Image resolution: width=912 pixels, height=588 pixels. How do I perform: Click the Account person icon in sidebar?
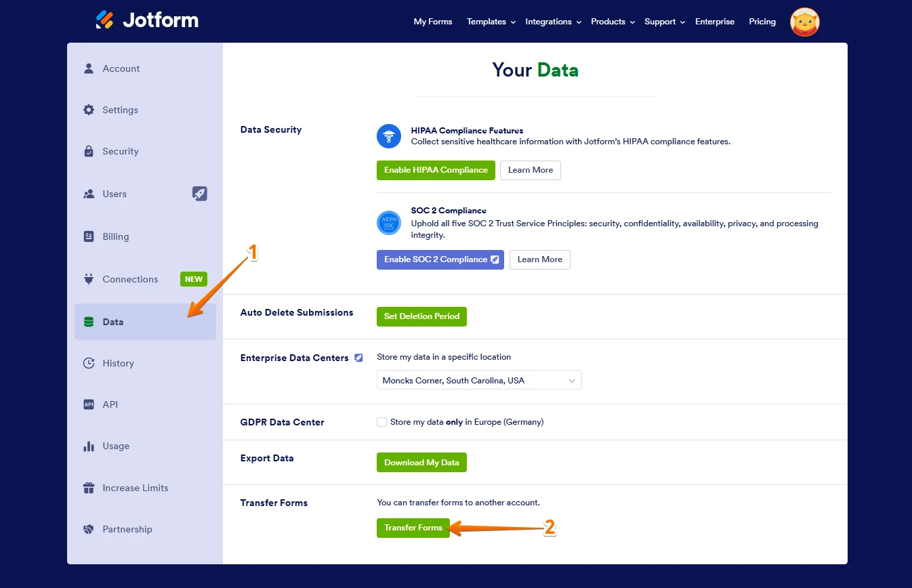coord(89,68)
